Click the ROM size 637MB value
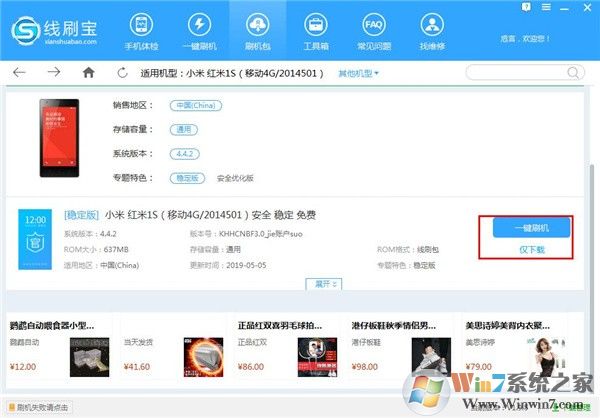 (116, 250)
